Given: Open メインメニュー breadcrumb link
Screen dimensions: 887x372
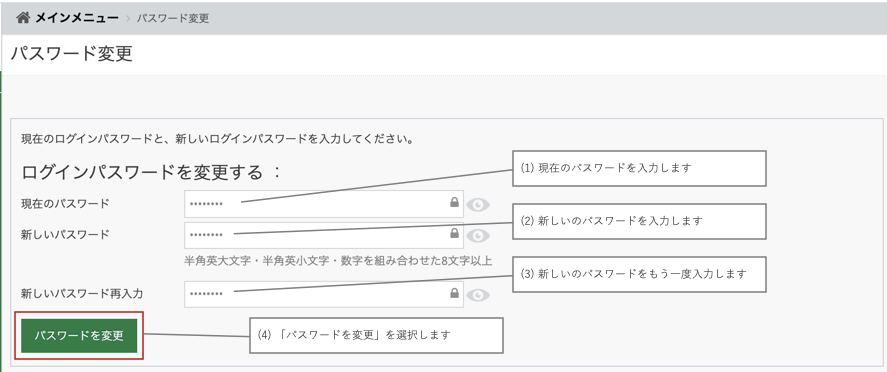Looking at the screenshot, I should point(77,18).
